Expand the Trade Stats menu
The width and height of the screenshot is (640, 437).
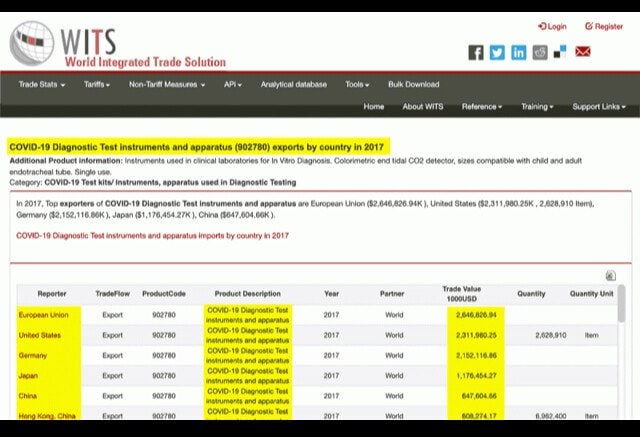(x=42, y=84)
